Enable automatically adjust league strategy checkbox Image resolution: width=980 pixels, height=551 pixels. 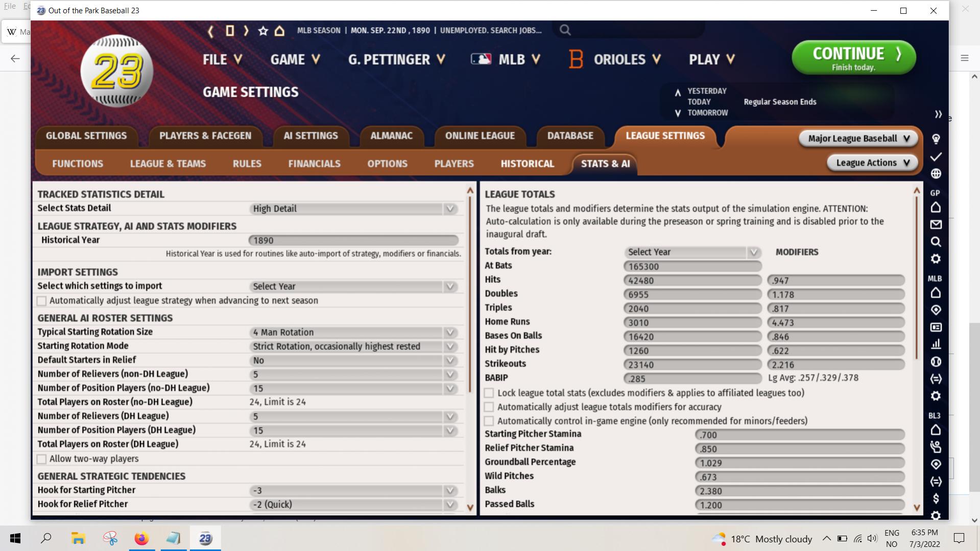tap(42, 301)
